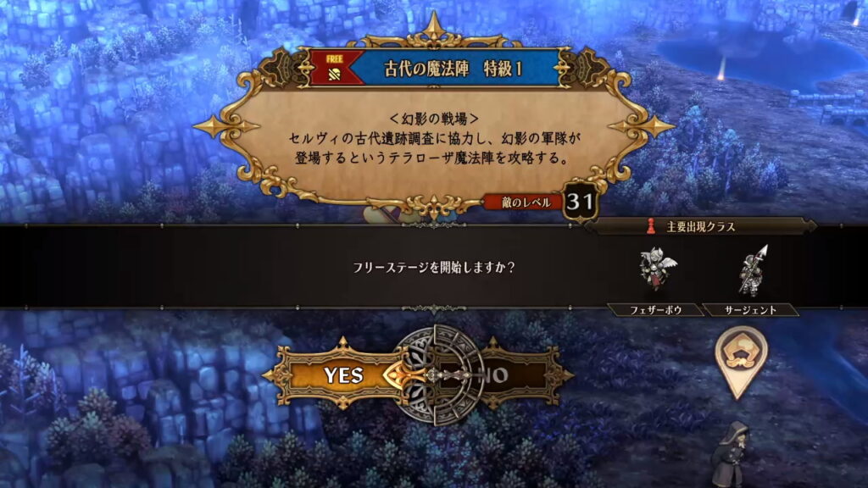Click the sword cursor pointing at YES
The width and height of the screenshot is (868, 488).
[407, 375]
